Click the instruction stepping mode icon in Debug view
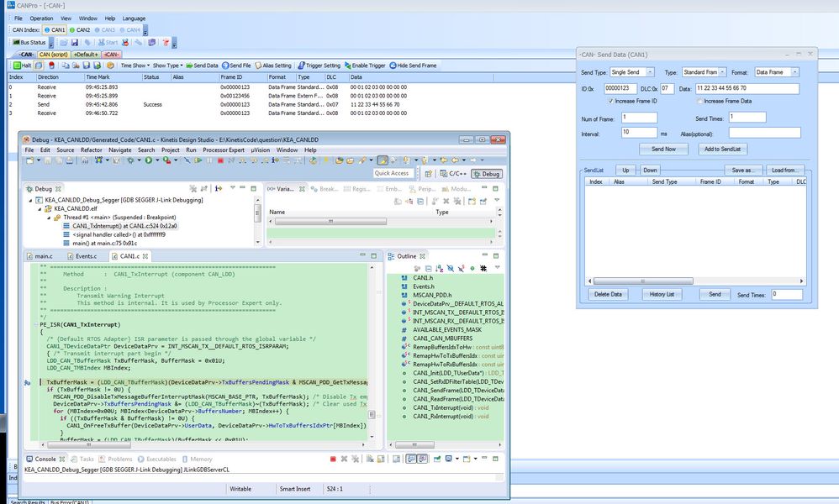Image resolution: width=839 pixels, height=504 pixels. coord(219,189)
